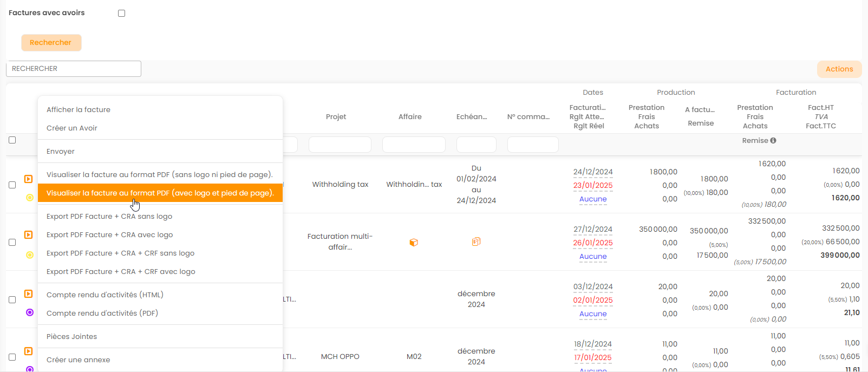Open the Actions dropdown button
Viewport: 868px width, 372px height.
(x=839, y=69)
